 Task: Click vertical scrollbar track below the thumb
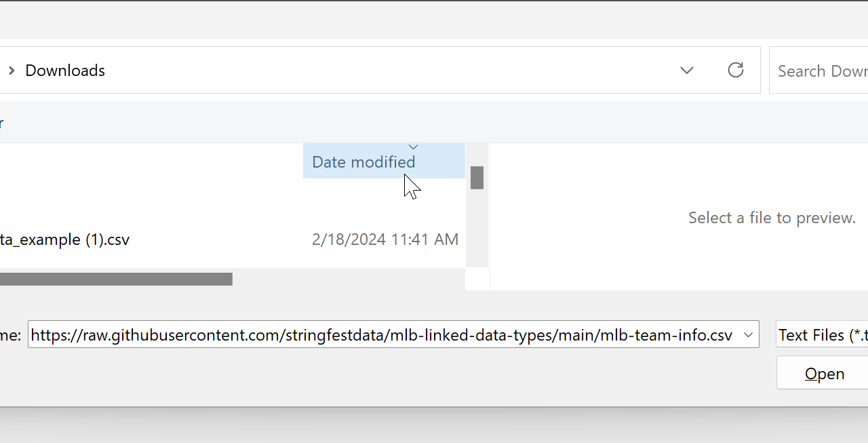point(477,231)
